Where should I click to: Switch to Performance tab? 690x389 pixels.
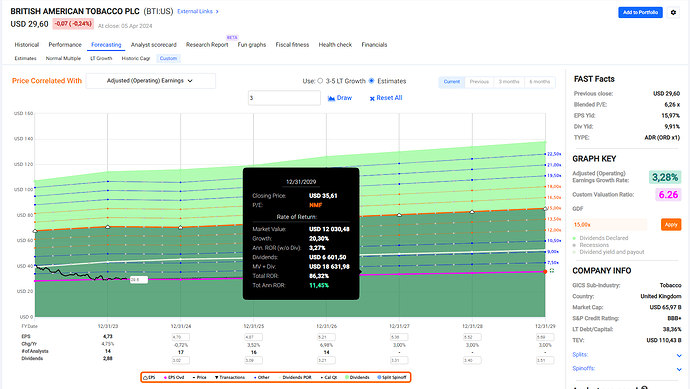pos(65,45)
